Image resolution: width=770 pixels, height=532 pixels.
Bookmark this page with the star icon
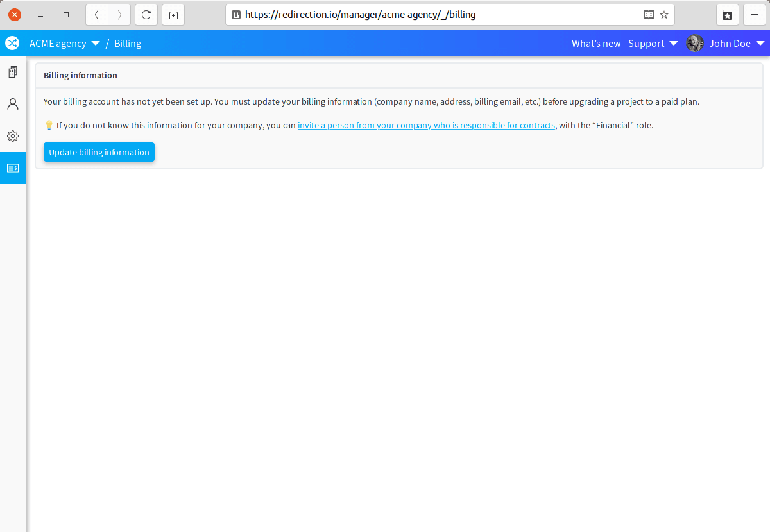pyautogui.click(x=664, y=15)
